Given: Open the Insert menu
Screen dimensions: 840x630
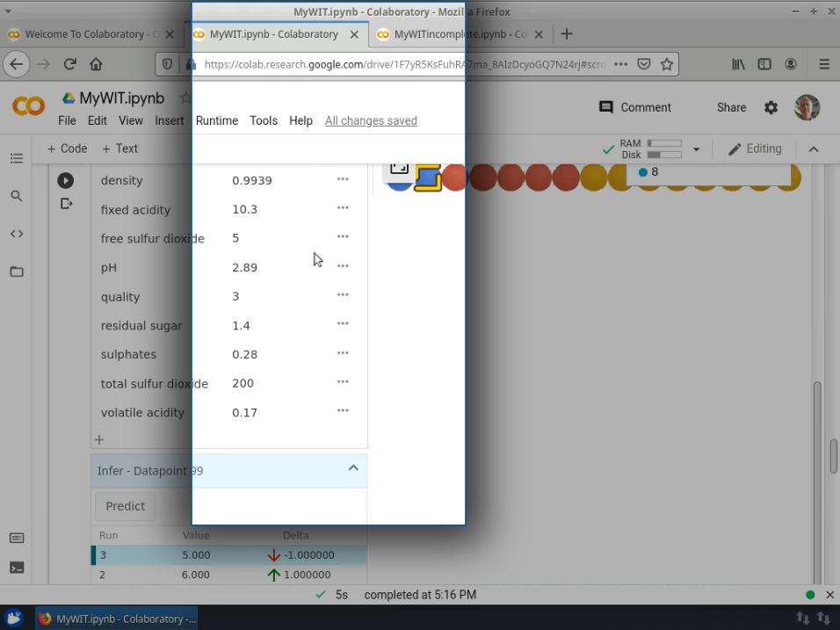Looking at the screenshot, I should pos(170,120).
